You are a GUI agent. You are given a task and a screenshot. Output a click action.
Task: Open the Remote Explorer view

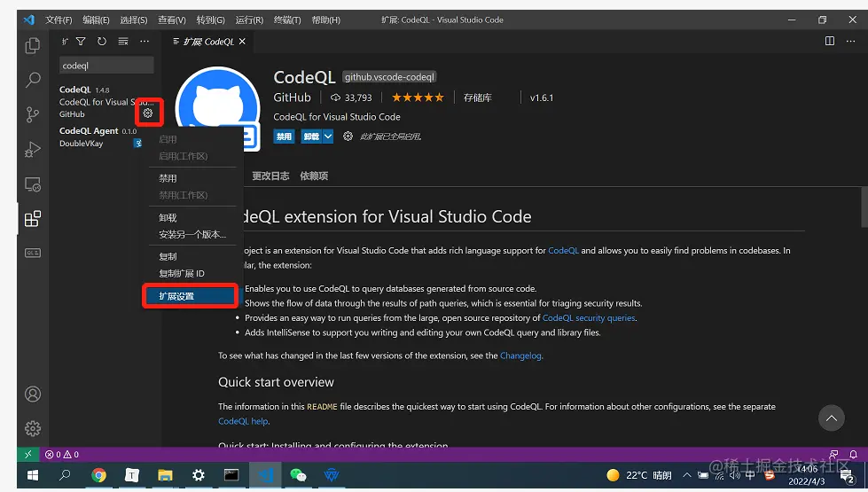[33, 184]
